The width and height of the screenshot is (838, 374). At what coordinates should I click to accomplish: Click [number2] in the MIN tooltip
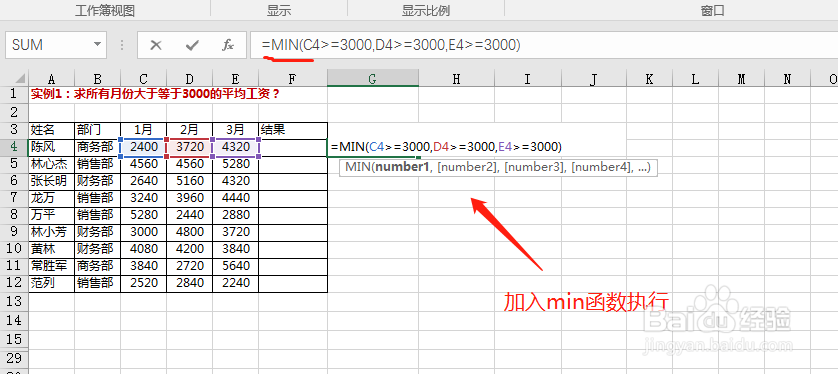coord(468,168)
